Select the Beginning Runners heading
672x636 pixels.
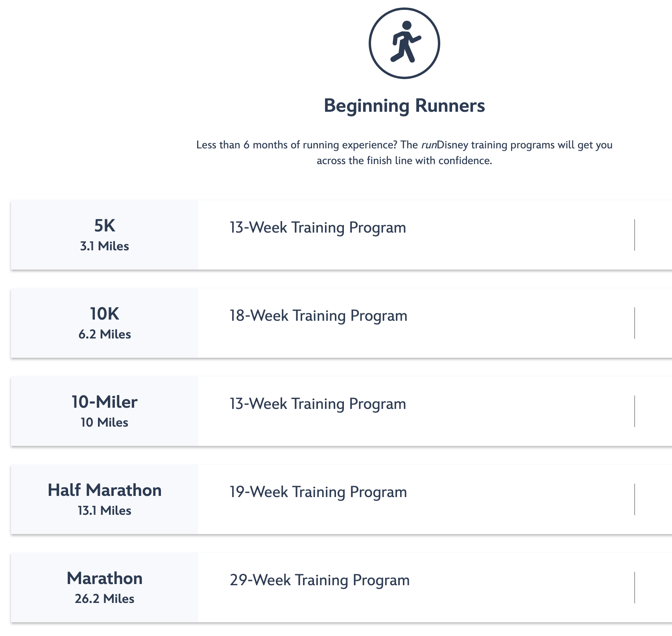click(404, 105)
